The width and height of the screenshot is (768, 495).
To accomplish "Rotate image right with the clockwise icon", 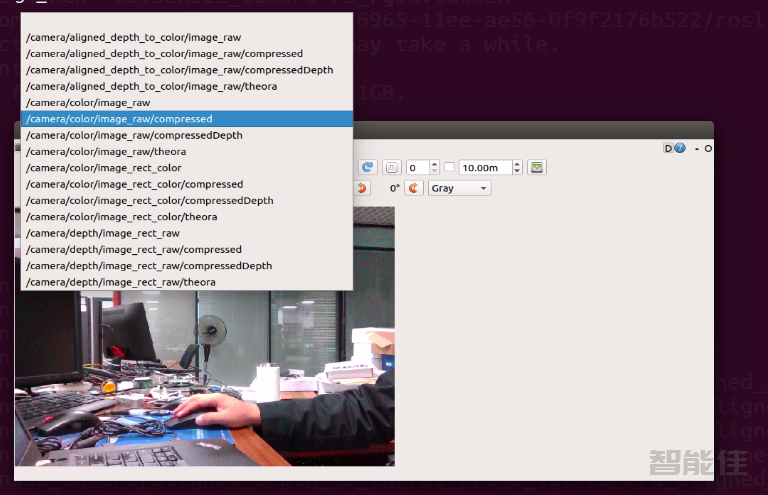I will pos(413,188).
